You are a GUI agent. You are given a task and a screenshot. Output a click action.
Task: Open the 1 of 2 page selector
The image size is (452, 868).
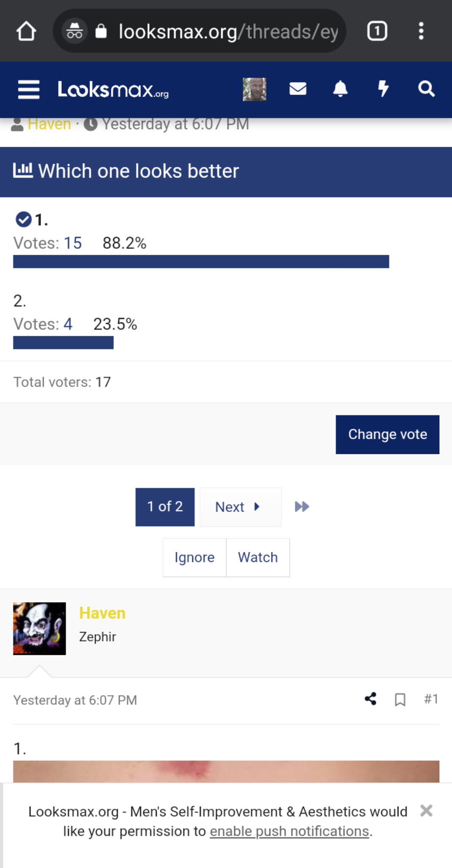[165, 507]
